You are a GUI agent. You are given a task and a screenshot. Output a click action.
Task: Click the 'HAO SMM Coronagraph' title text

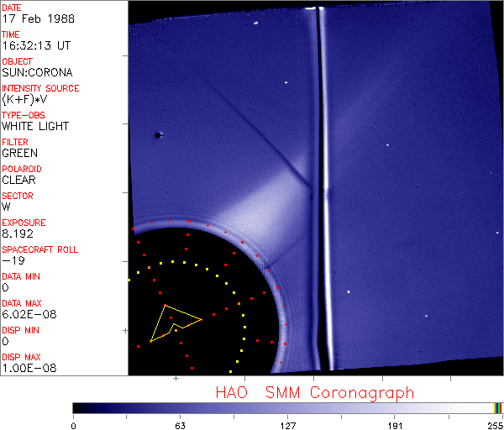(x=314, y=392)
